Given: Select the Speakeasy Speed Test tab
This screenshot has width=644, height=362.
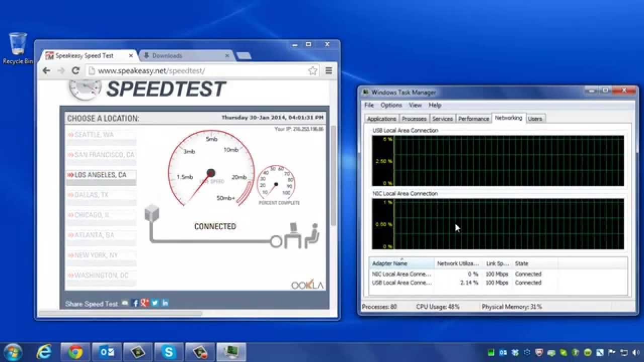Looking at the screenshot, I should (90, 56).
